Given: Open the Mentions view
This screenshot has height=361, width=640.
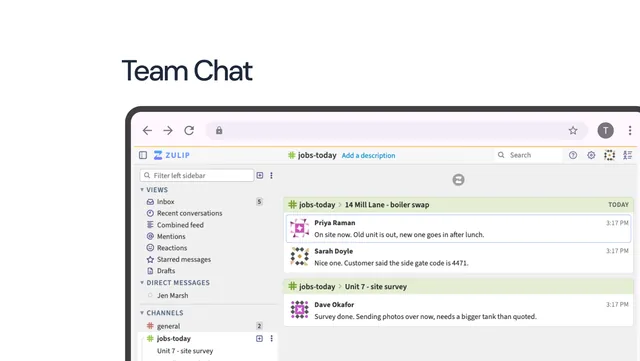Looking at the screenshot, I should (x=171, y=236).
